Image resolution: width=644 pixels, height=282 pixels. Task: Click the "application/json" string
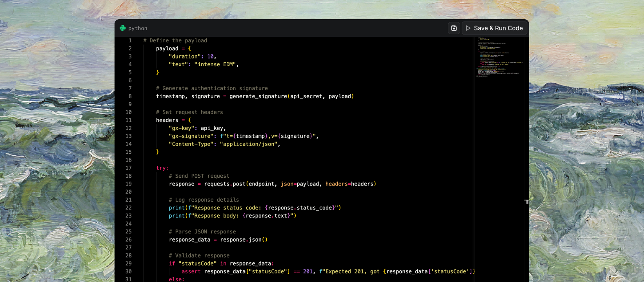click(249, 144)
